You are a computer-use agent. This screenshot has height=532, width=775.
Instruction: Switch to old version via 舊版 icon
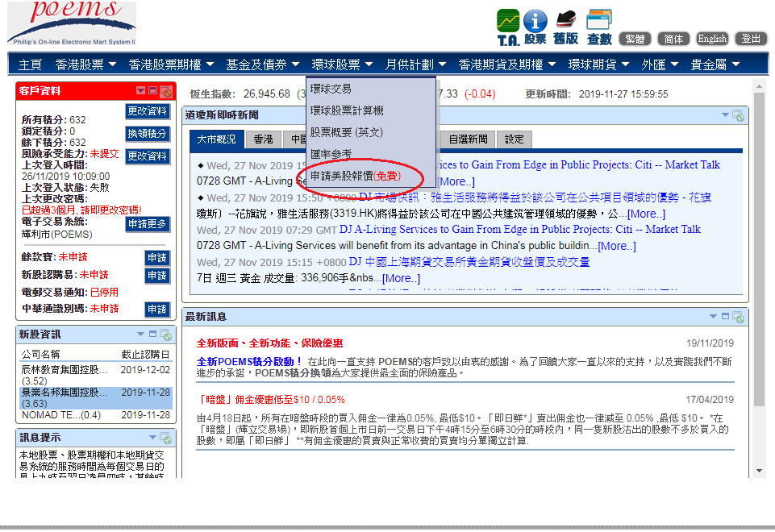[x=565, y=27]
